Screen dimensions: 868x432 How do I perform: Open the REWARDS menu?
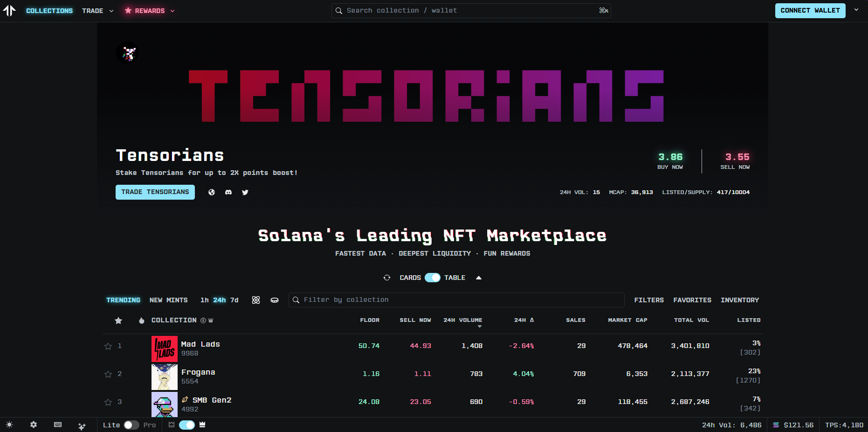coord(150,11)
